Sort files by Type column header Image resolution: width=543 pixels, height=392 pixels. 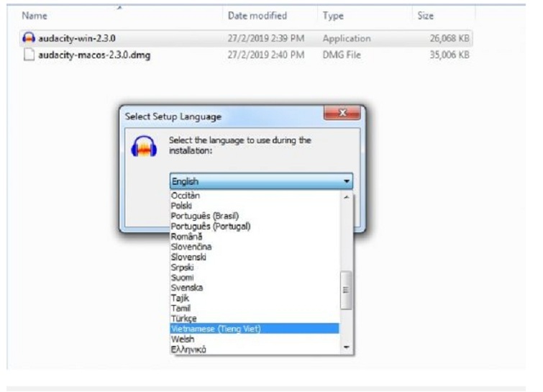[x=333, y=15]
